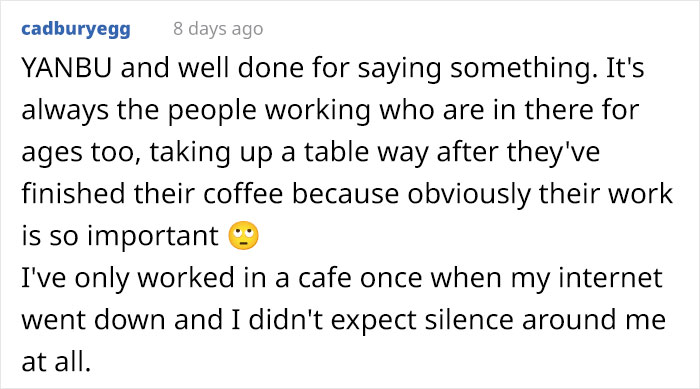Screen dimensions: 700x389
Task: Click the words 'people working' in the comment
Action: 269,111
